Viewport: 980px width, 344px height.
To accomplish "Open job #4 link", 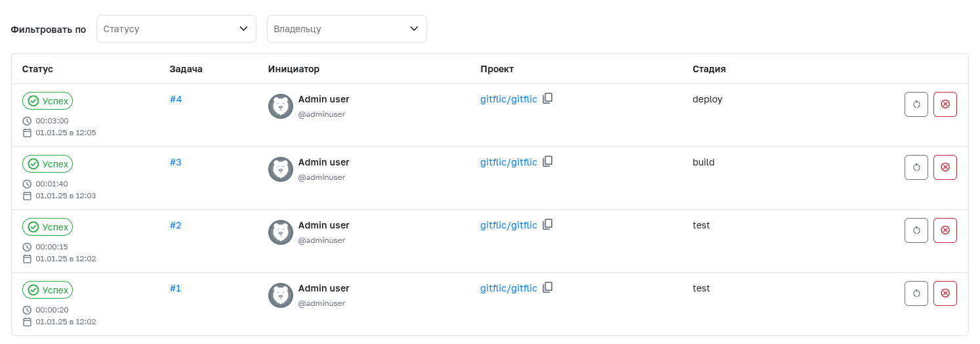I will (x=176, y=99).
